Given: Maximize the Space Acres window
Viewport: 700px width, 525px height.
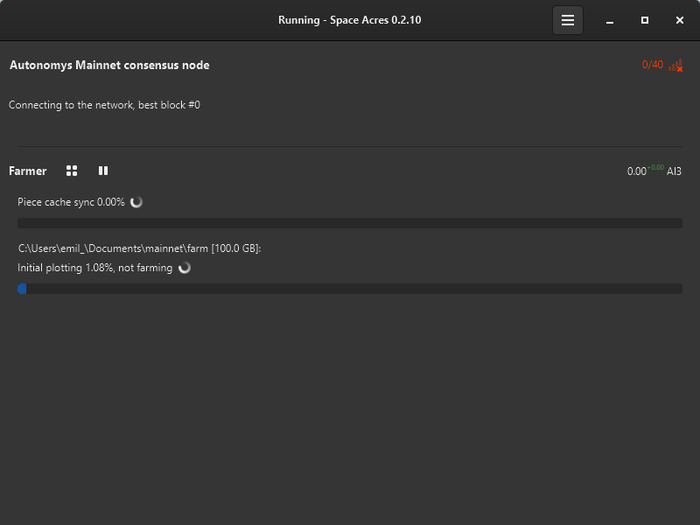Looking at the screenshot, I should click(644, 20).
